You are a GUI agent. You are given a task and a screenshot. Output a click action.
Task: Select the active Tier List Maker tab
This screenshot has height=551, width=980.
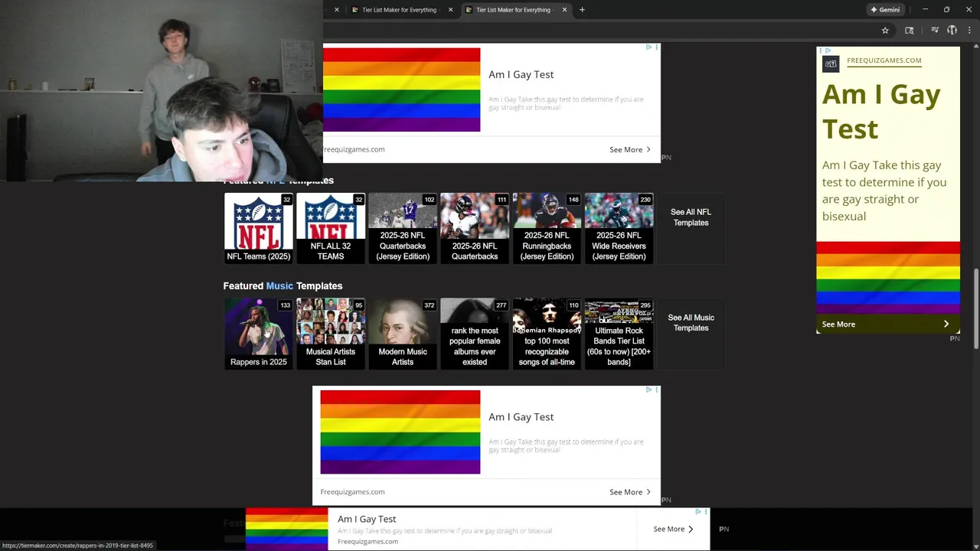click(x=513, y=10)
